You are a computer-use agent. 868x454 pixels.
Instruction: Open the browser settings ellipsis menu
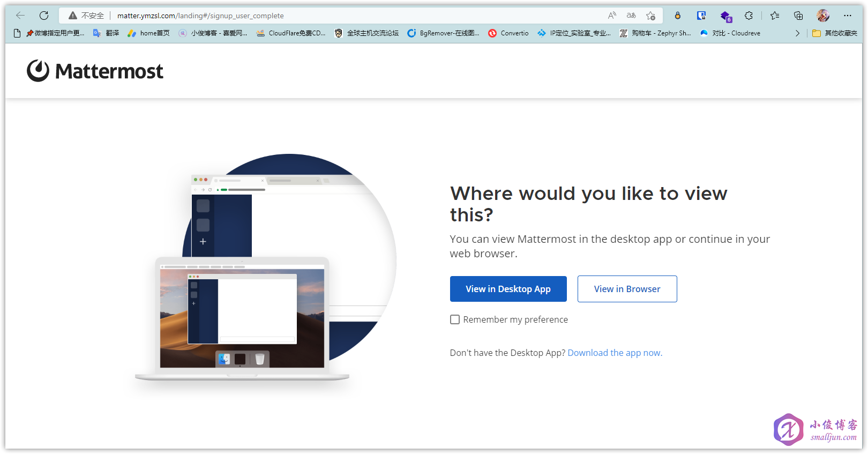[848, 16]
